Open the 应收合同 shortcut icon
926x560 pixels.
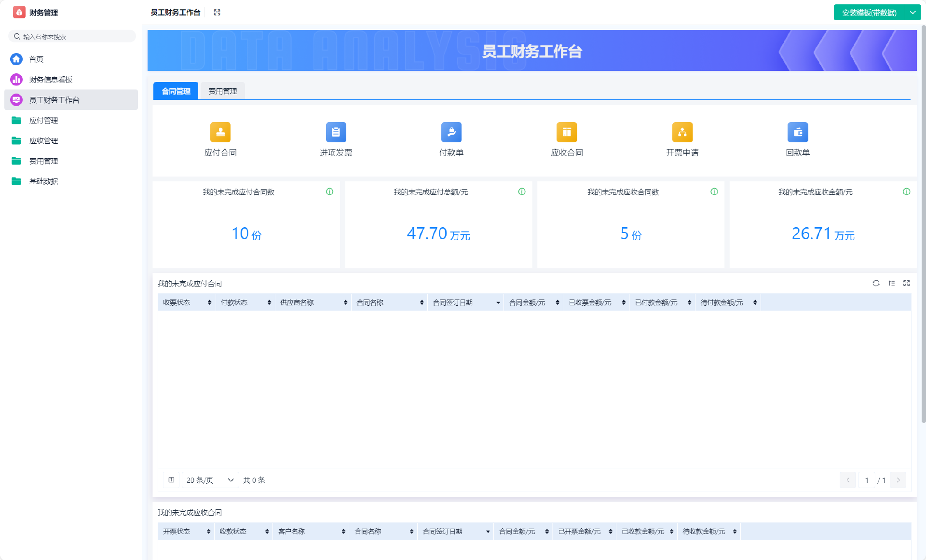[567, 132]
